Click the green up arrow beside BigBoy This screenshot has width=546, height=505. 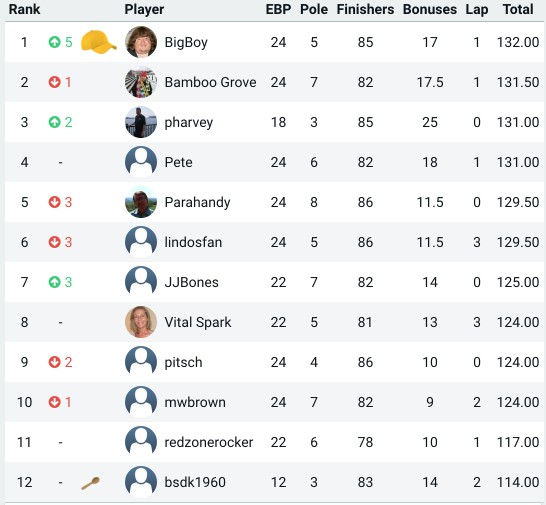(54, 42)
